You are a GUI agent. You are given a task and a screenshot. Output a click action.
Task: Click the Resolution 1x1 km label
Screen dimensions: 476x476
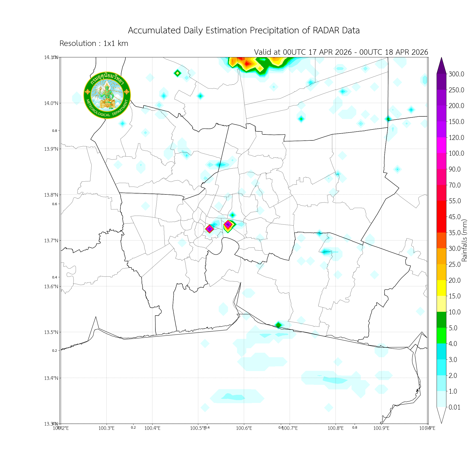point(94,43)
